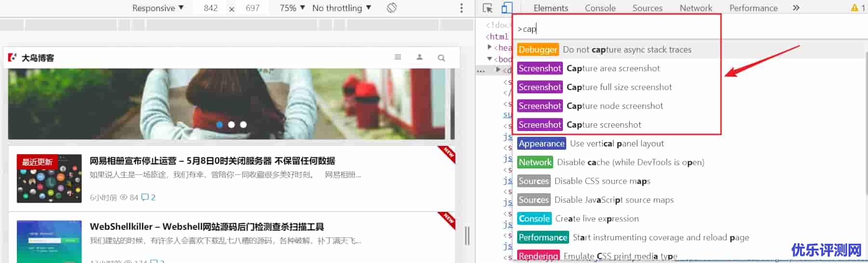Viewport: 868px width, 263px height.
Task: Toggle the device toolbar icon
Action: [506, 8]
